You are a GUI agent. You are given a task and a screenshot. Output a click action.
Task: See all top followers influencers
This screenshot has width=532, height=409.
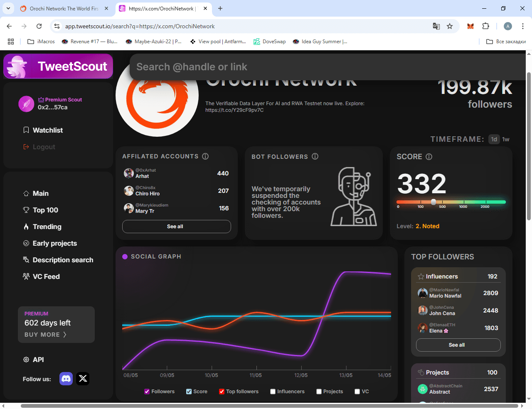(458, 345)
